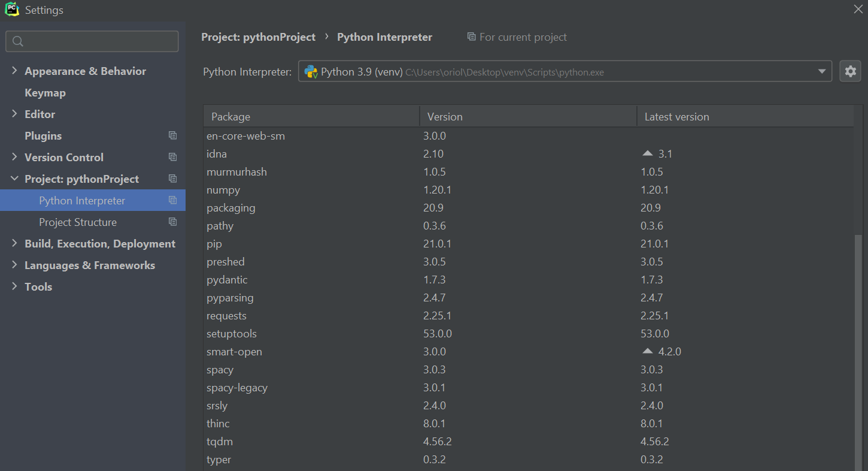Select the pathy package row
The width and height of the screenshot is (868, 471).
coord(529,226)
